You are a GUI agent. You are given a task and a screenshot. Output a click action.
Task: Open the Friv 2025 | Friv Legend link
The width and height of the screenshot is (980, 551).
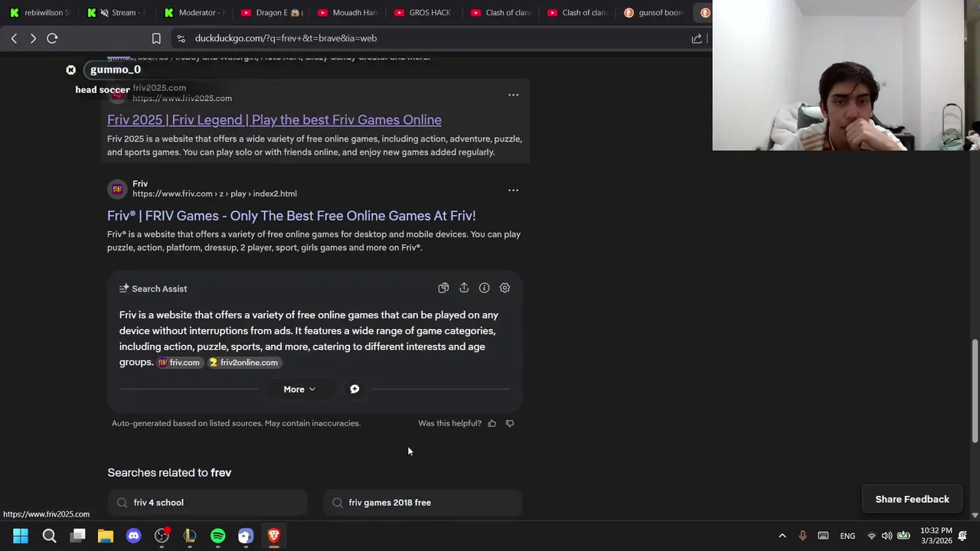(274, 119)
